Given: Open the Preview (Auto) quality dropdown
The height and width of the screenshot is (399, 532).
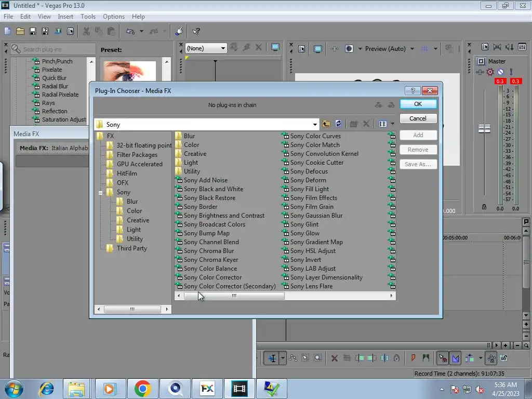Looking at the screenshot, I should (412, 49).
